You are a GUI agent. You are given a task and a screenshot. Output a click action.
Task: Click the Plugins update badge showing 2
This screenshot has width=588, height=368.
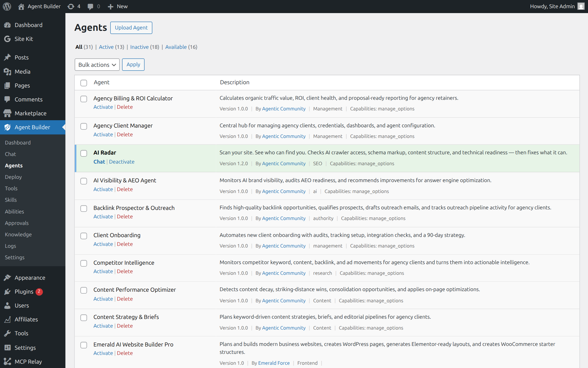[x=39, y=292]
